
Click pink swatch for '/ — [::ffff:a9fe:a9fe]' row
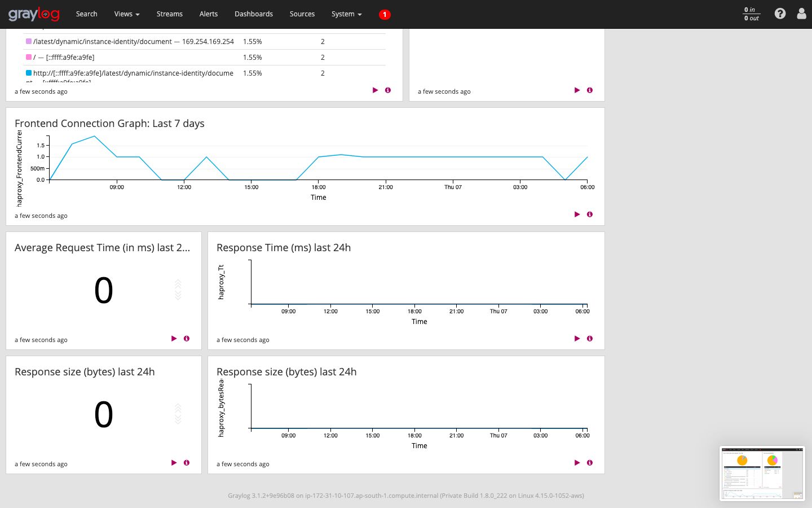click(29, 57)
